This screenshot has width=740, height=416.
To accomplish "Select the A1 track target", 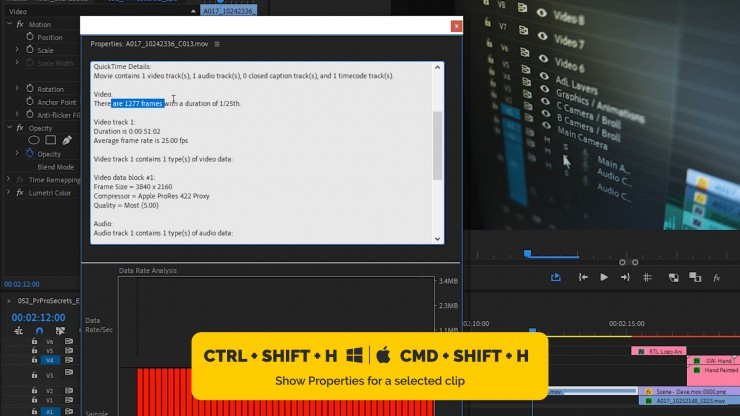I will pos(50,412).
